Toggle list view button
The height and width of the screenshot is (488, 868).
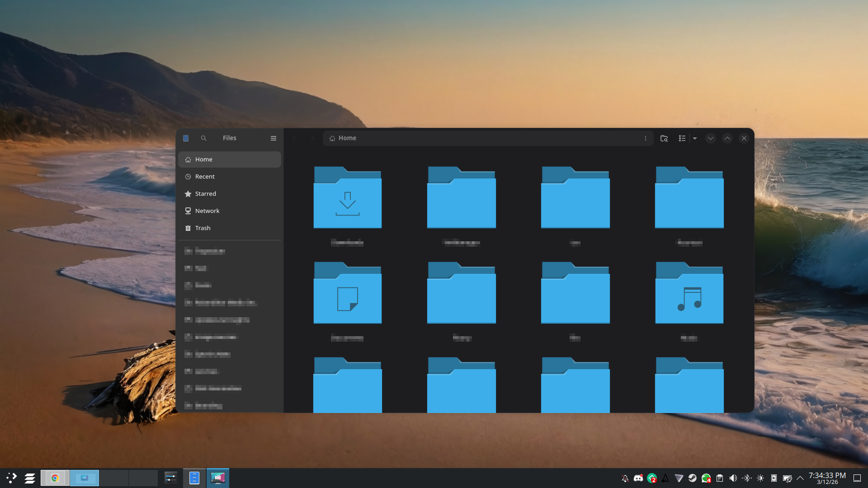coord(682,138)
